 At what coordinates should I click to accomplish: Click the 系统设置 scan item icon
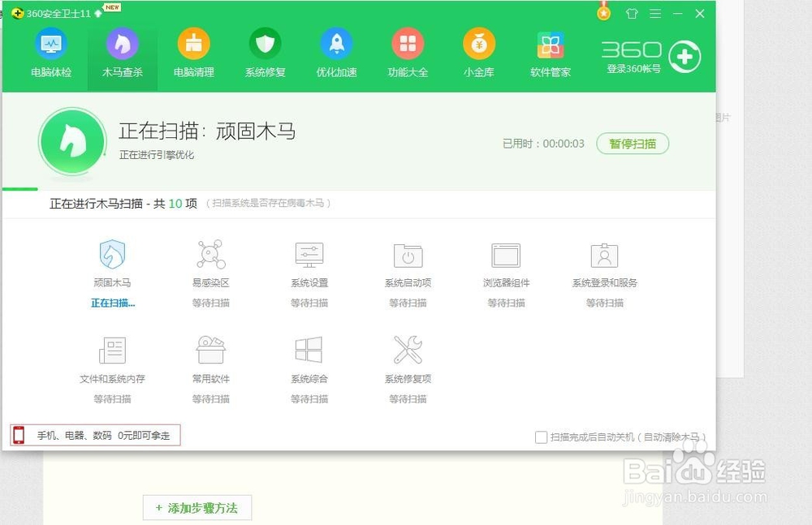click(x=309, y=255)
